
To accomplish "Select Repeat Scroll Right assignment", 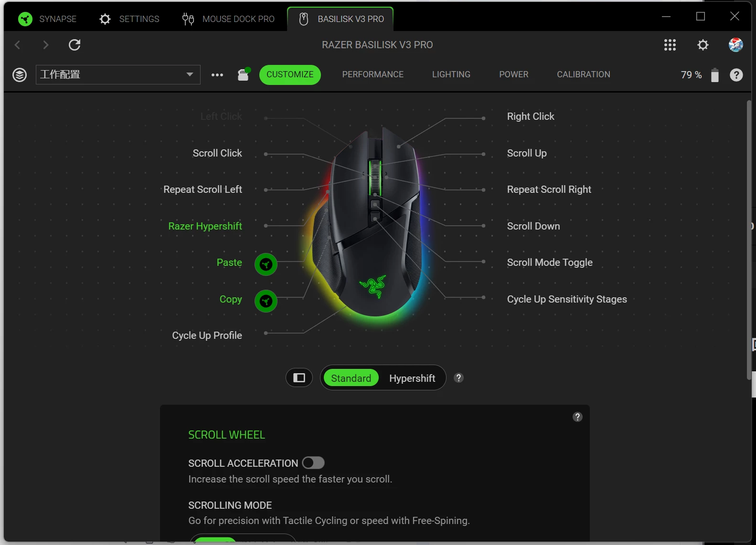I will pyautogui.click(x=549, y=189).
